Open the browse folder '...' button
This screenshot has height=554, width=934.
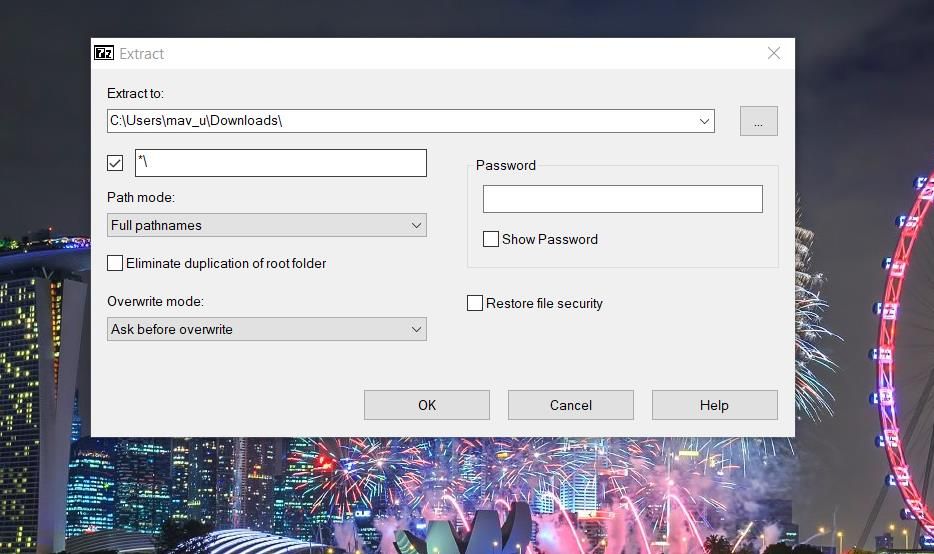(x=758, y=121)
